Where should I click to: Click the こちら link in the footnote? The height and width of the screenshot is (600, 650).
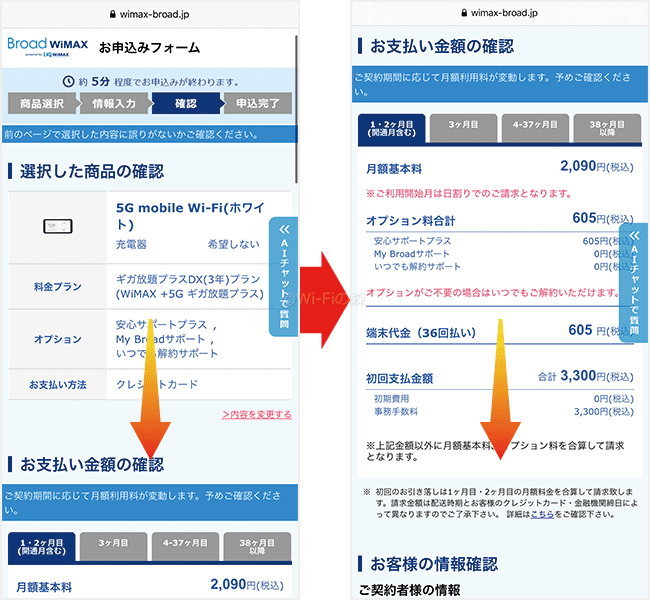(x=542, y=514)
